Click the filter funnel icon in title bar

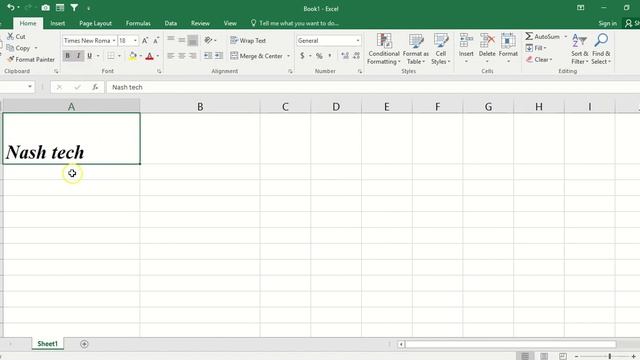tap(74, 8)
